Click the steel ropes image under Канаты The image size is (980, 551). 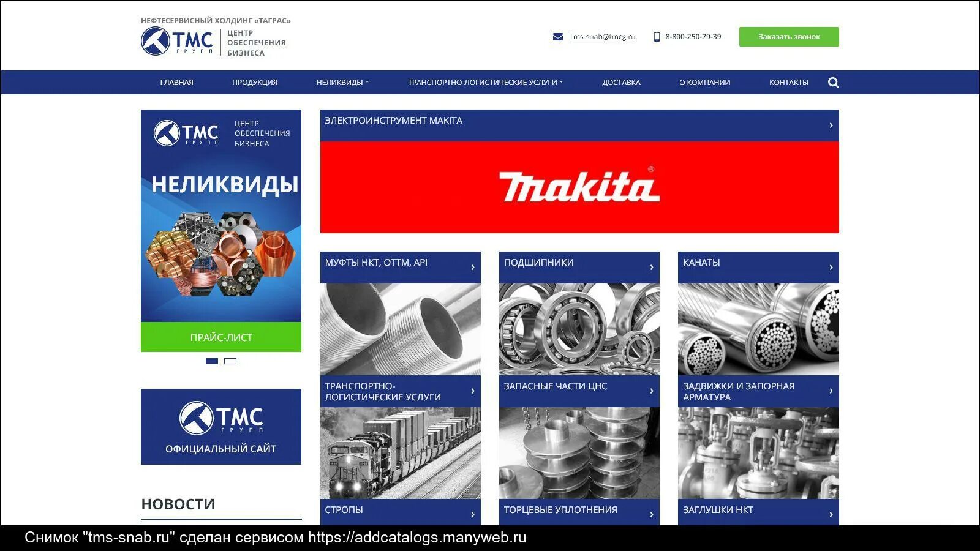click(x=758, y=329)
